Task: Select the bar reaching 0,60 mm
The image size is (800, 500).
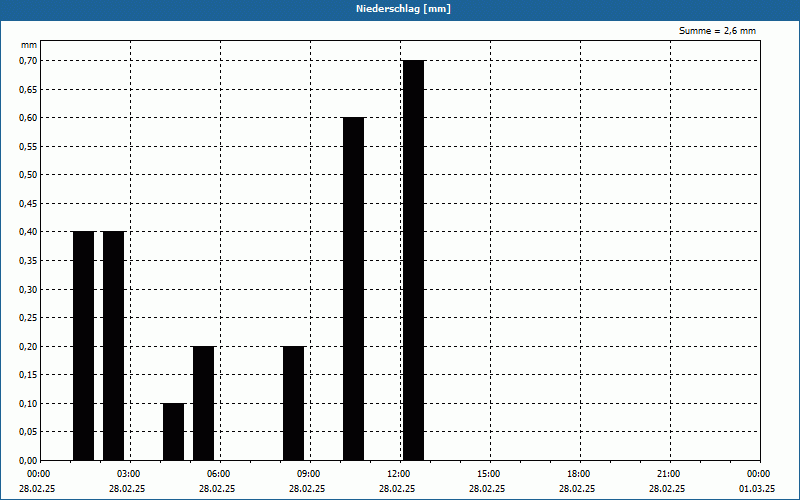Action: pyautogui.click(x=354, y=289)
